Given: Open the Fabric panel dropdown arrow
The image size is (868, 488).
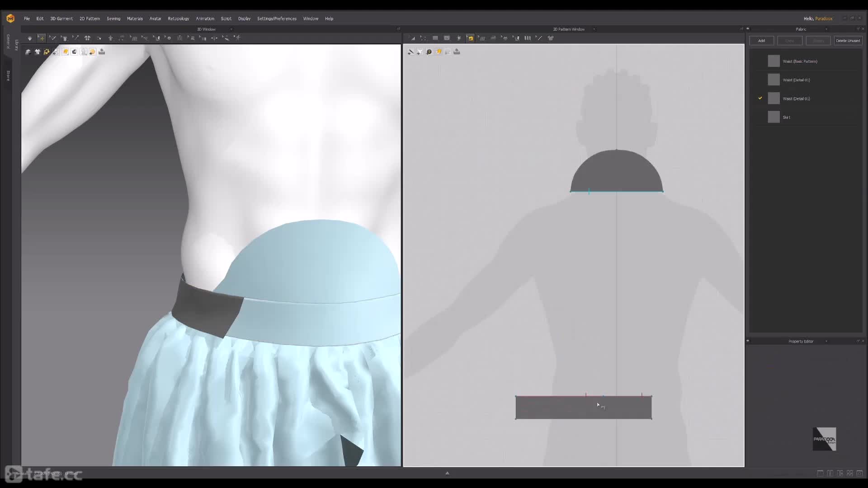Looking at the screenshot, I should click(826, 29).
